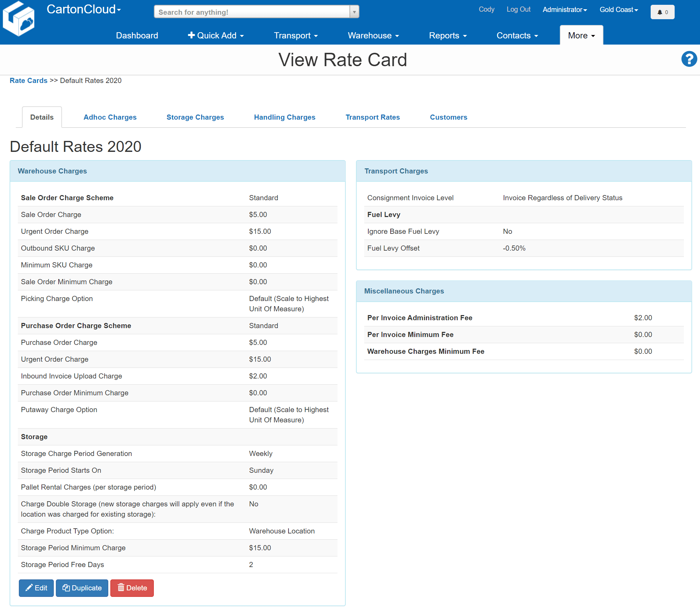This screenshot has width=700, height=613.
Task: Open the Rate Cards breadcrumb link
Action: coord(28,80)
